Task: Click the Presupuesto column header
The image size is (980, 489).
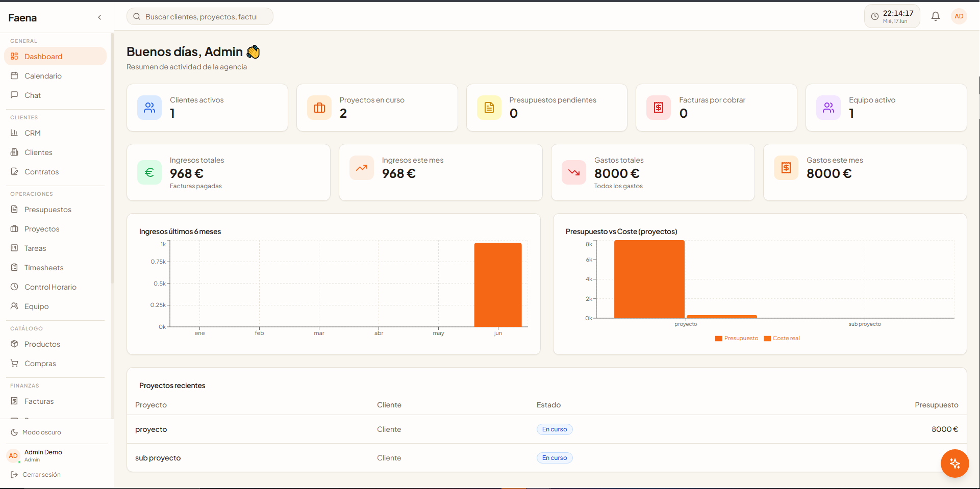Action: [936, 405]
